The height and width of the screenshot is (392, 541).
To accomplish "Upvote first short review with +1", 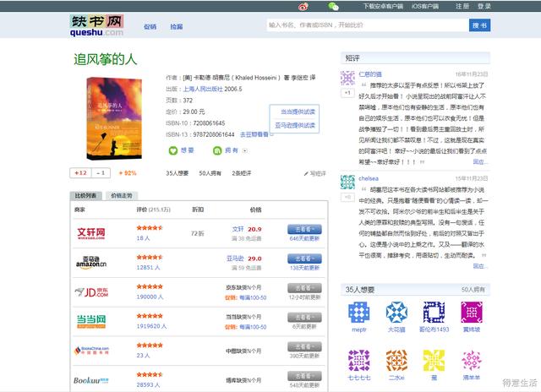I will pyautogui.click(x=347, y=93).
